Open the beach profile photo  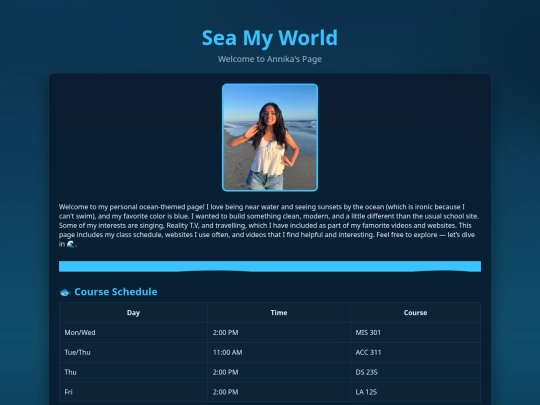tap(270, 137)
